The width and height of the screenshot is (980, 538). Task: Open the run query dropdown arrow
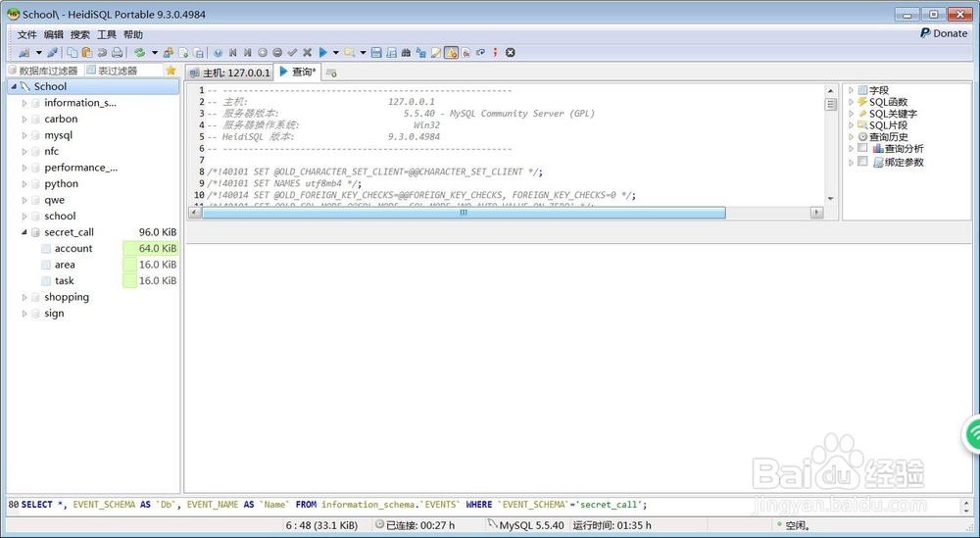pyautogui.click(x=335, y=53)
